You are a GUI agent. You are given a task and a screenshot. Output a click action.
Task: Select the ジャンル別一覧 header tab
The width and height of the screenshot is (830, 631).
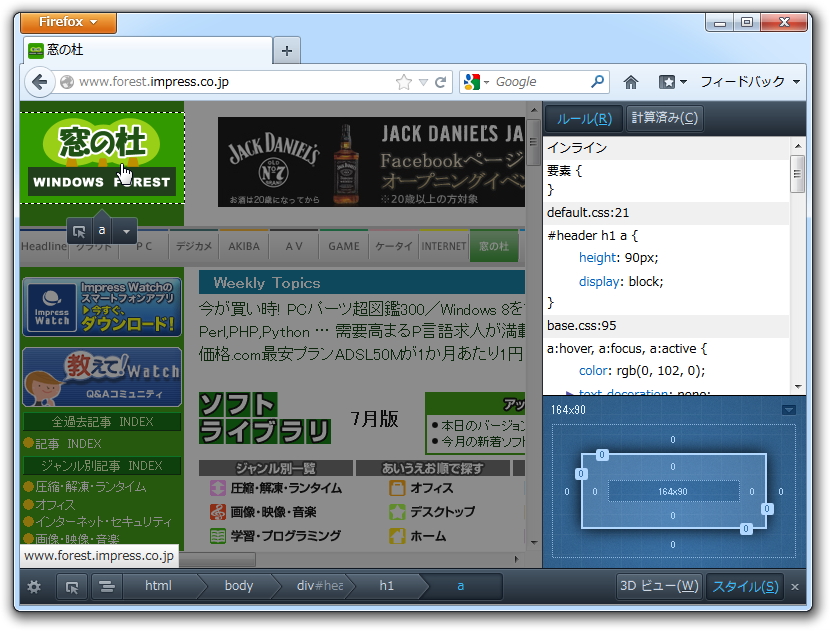point(276,468)
